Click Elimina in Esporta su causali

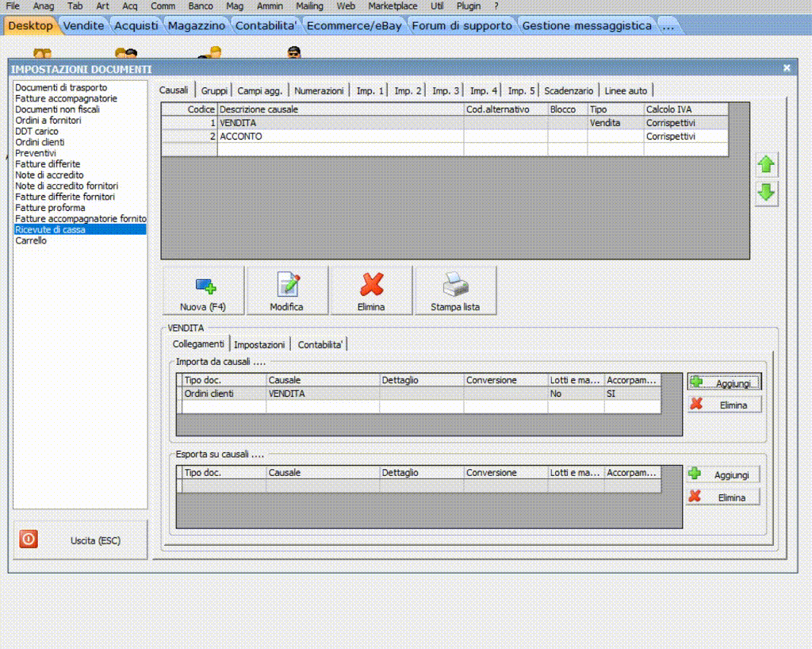tap(722, 497)
